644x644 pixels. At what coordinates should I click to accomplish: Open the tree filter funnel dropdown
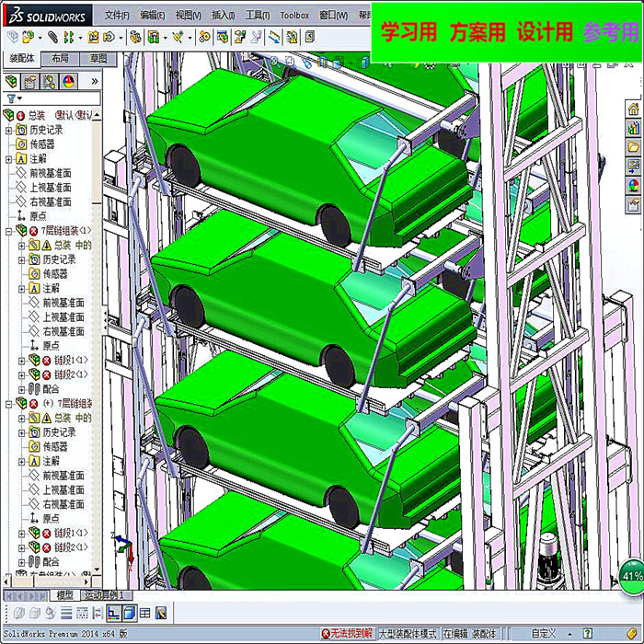tap(14, 98)
